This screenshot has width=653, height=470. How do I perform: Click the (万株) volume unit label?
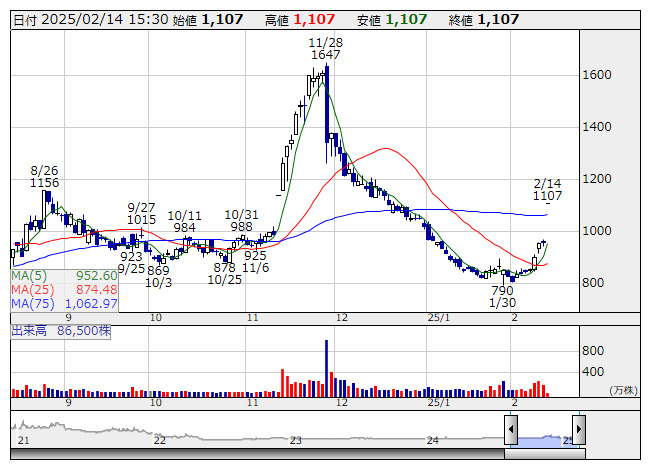[x=623, y=390]
